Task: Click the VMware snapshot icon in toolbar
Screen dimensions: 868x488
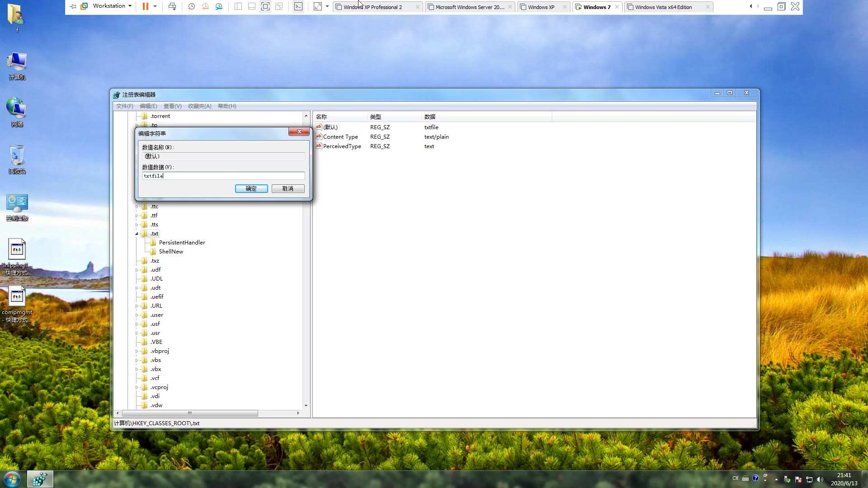Action: pos(191,7)
